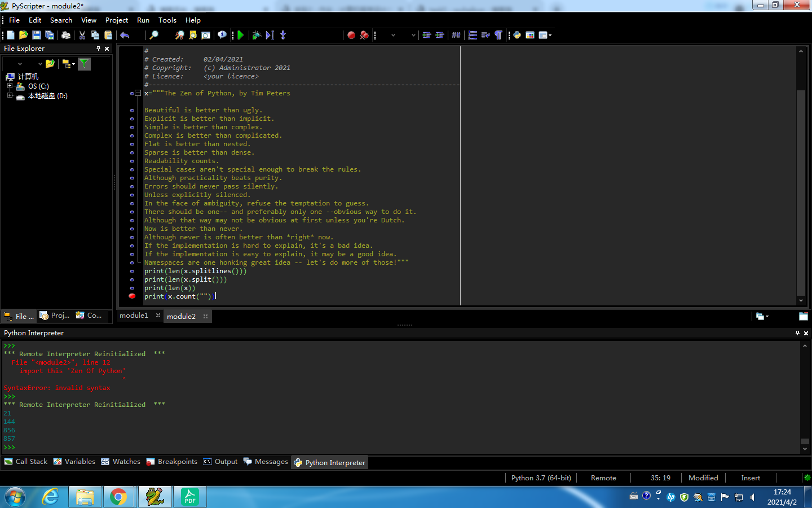Create a new file with the New icon

(x=10, y=35)
